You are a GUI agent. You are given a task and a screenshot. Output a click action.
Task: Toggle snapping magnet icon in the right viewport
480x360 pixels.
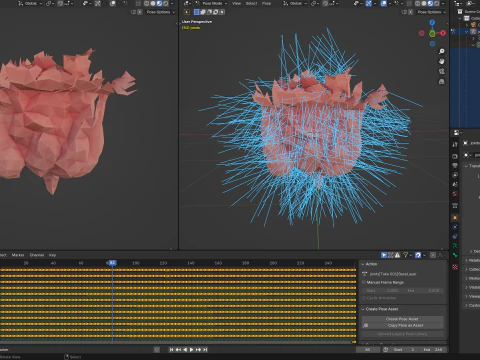[326, 3]
